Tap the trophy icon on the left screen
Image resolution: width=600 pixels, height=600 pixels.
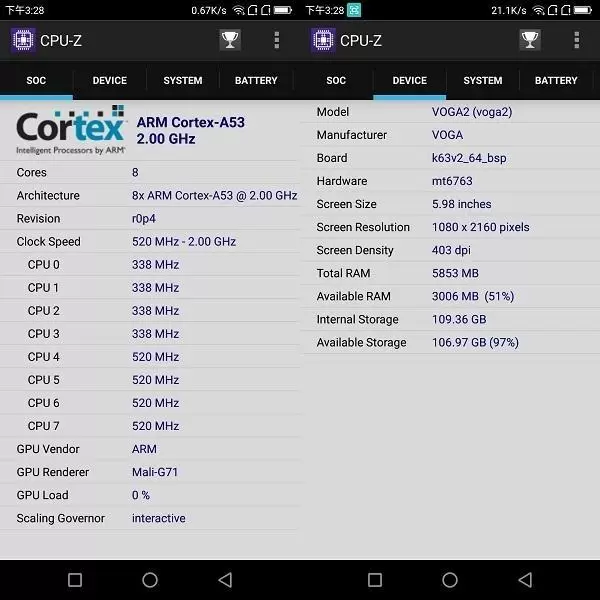pyautogui.click(x=230, y=40)
